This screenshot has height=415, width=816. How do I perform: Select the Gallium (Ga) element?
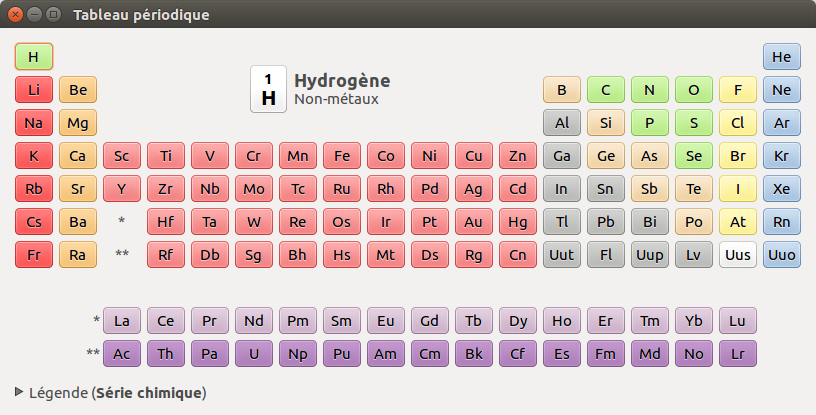(562, 156)
